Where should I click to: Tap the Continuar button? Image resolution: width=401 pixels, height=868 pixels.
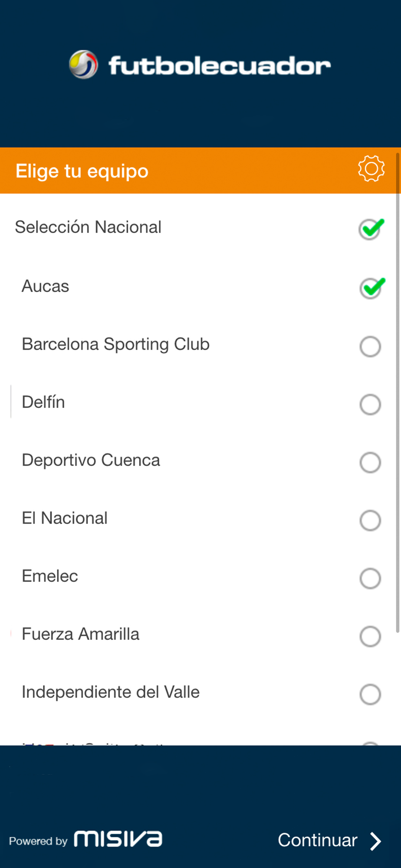(x=330, y=841)
